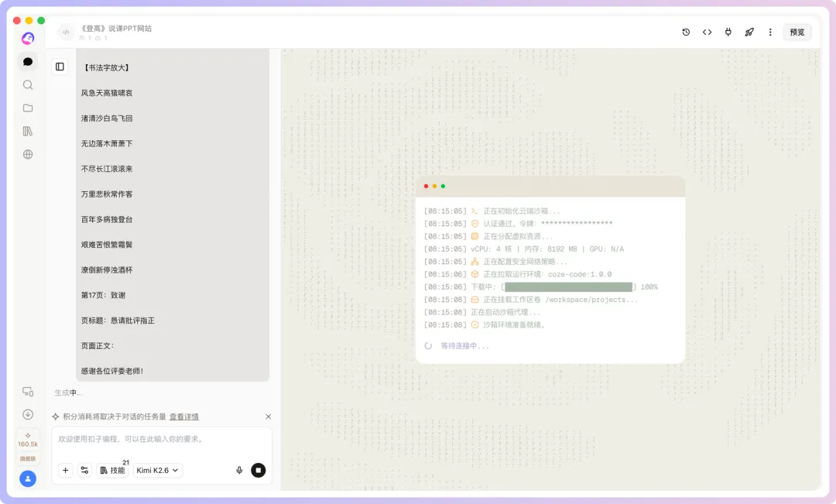The width and height of the screenshot is (836, 504).
Task: Click the red dot in terminal card
Action: click(x=426, y=186)
